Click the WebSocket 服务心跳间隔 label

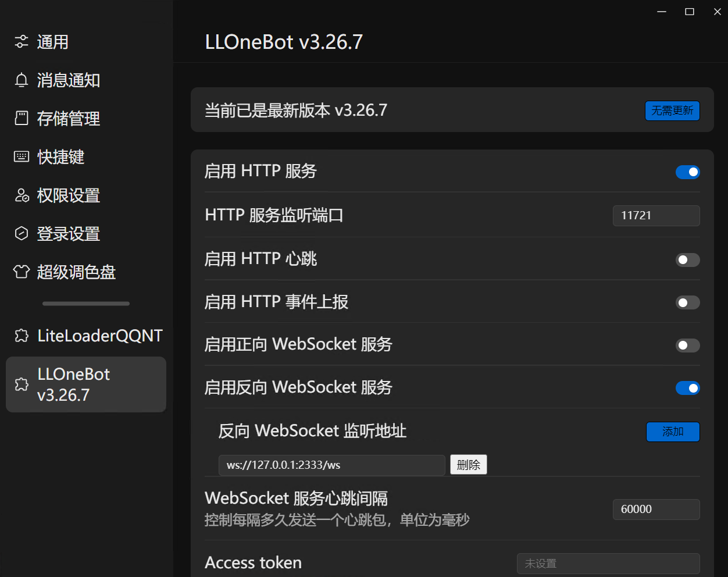pyautogui.click(x=296, y=498)
